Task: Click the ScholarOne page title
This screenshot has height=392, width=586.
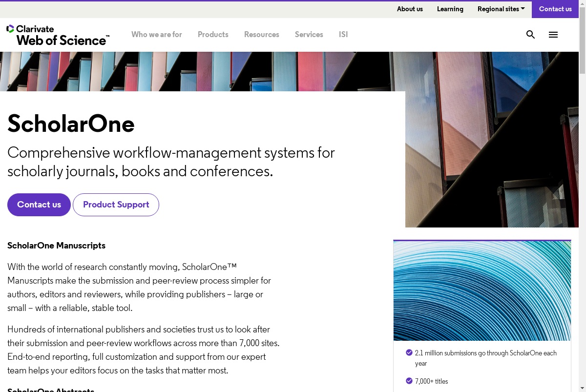Action: tap(71, 124)
